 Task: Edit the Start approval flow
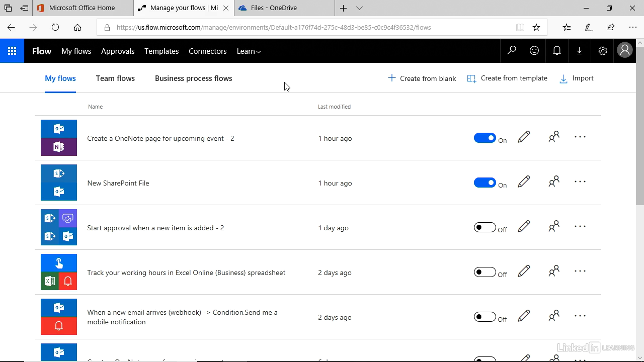click(x=524, y=227)
